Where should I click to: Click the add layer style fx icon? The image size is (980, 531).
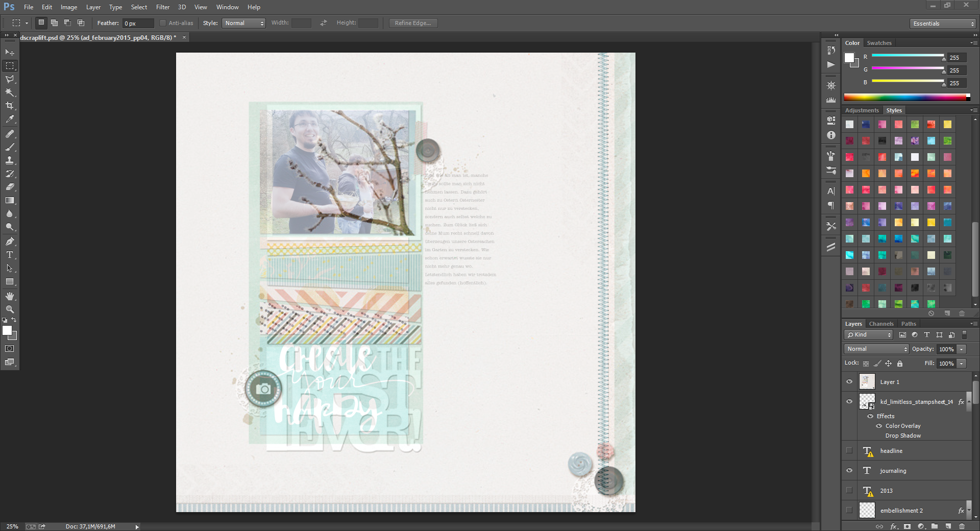(x=893, y=526)
